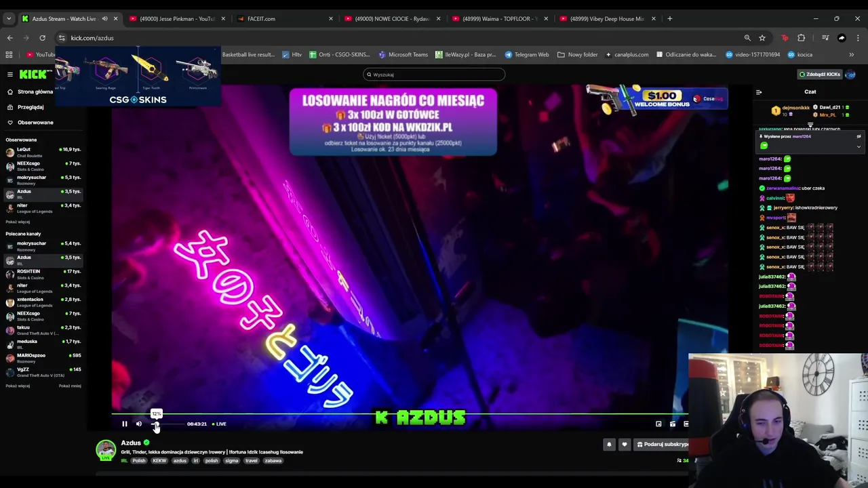Screen dimensions: 868x488
Task: Click the pinned message sender maro1264
Action: (x=801, y=136)
